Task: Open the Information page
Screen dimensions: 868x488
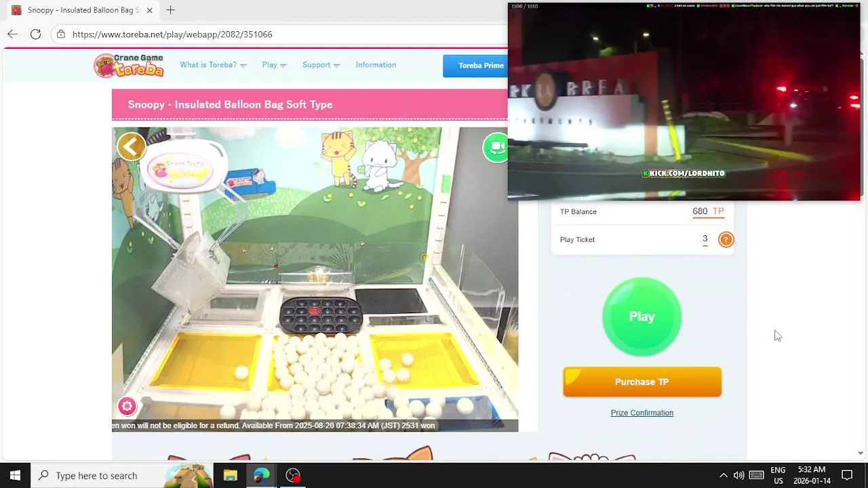Action: (x=376, y=65)
